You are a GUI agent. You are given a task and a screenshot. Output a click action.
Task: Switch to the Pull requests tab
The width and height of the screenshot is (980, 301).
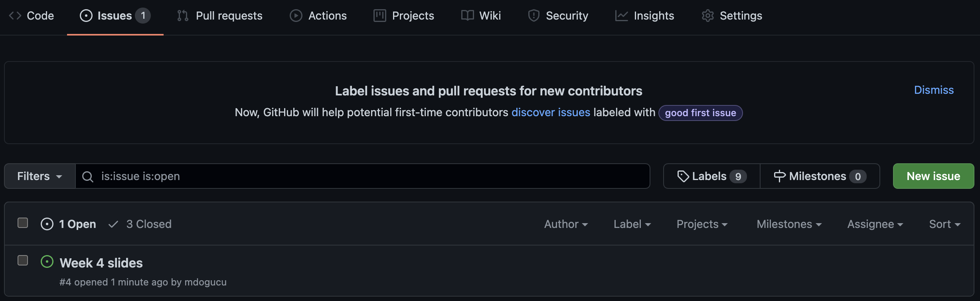coord(219,16)
